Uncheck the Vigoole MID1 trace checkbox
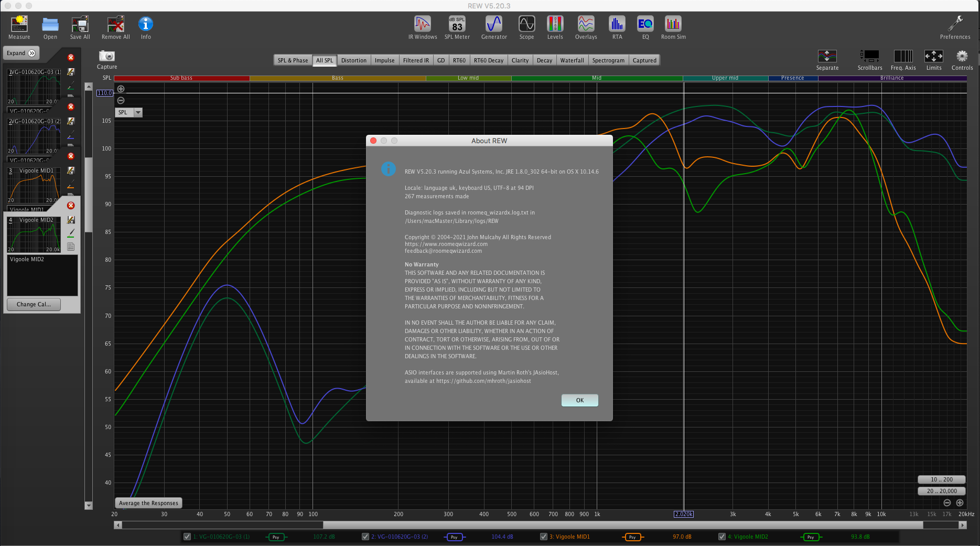This screenshot has height=546, width=980. [544, 537]
